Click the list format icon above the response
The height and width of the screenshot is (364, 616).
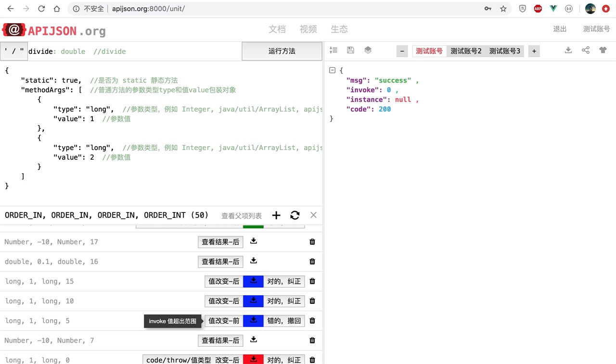pyautogui.click(x=334, y=50)
